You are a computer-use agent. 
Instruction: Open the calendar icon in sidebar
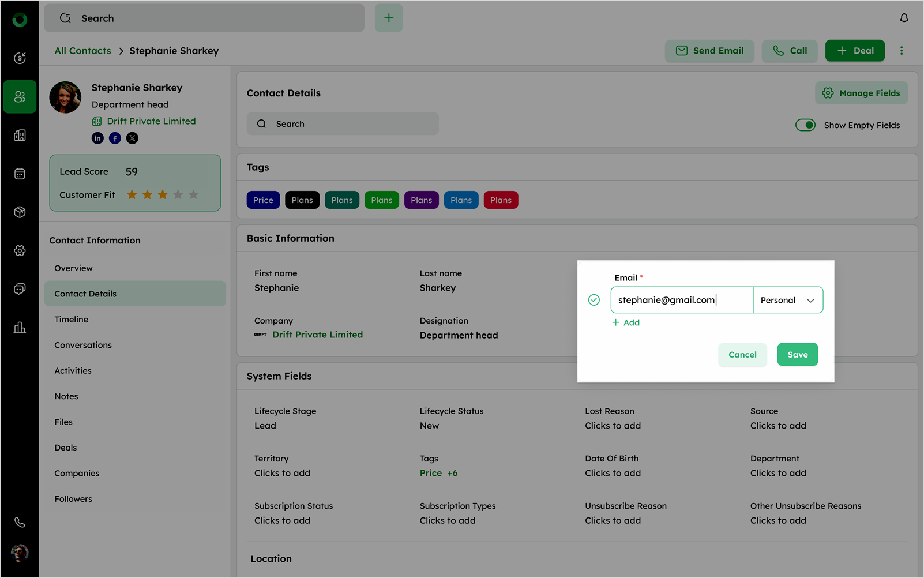pos(20,174)
